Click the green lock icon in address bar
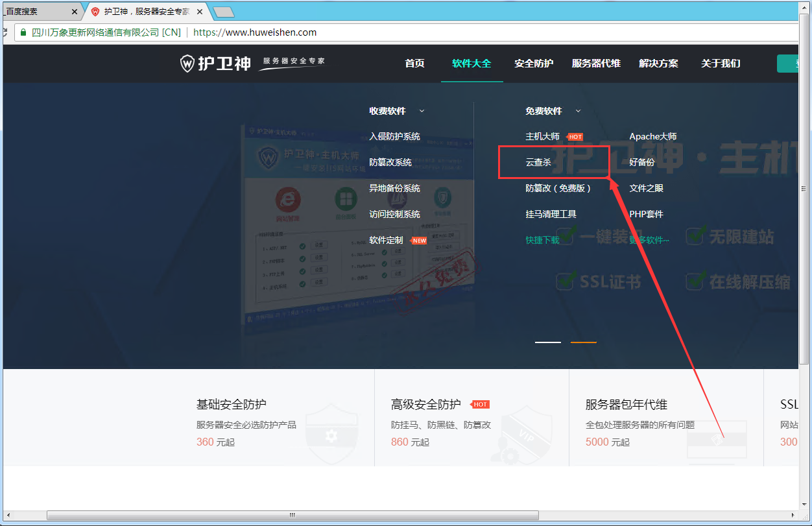812x526 pixels. [23, 32]
